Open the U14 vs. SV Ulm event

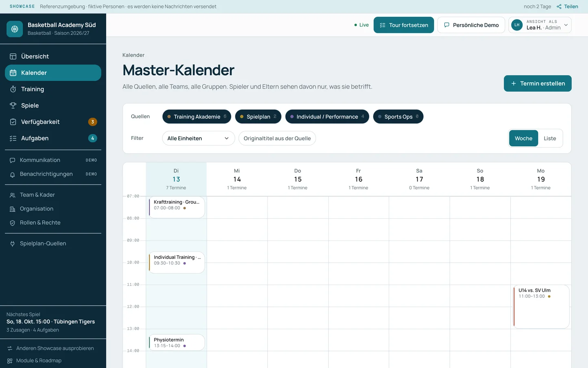coord(541,307)
